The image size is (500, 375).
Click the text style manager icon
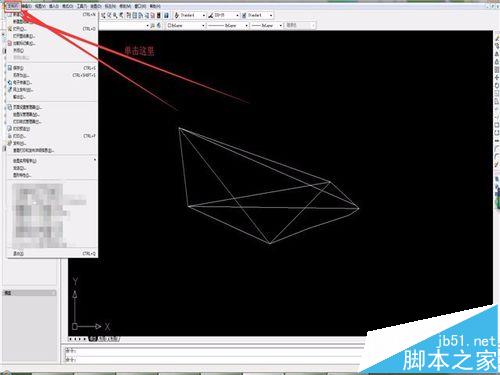tap(177, 15)
